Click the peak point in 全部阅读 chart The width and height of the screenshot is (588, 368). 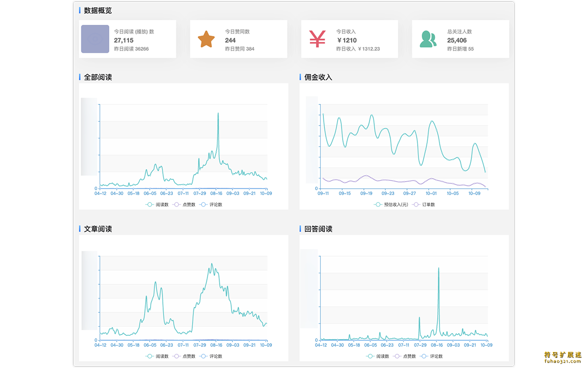click(x=218, y=114)
